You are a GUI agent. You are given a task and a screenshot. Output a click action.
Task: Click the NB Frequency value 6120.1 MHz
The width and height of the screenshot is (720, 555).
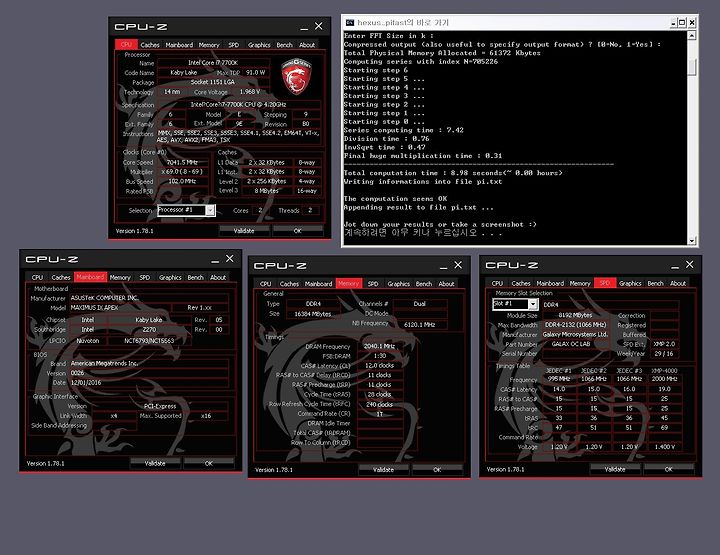click(x=419, y=324)
